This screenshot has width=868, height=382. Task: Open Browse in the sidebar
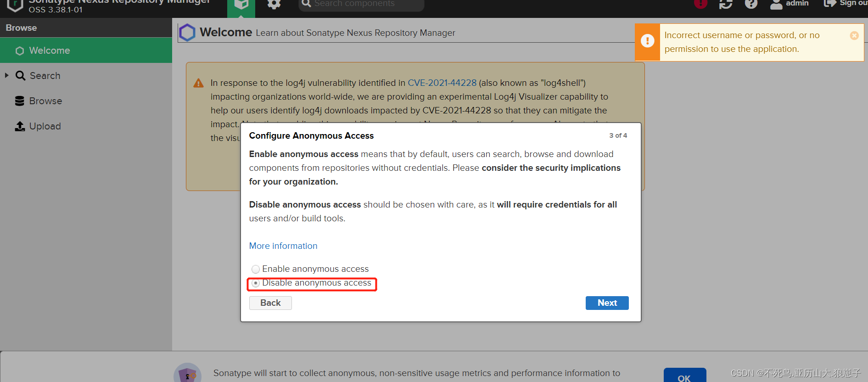pyautogui.click(x=45, y=101)
